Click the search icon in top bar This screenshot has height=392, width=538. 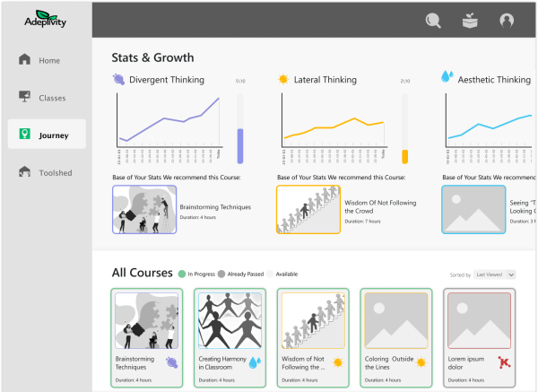click(433, 21)
